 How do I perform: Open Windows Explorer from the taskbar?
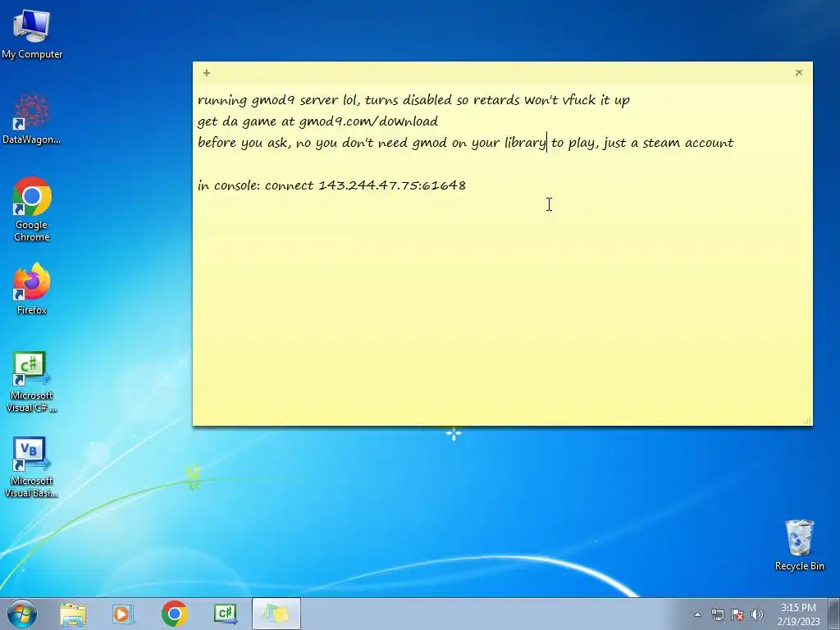[73, 614]
